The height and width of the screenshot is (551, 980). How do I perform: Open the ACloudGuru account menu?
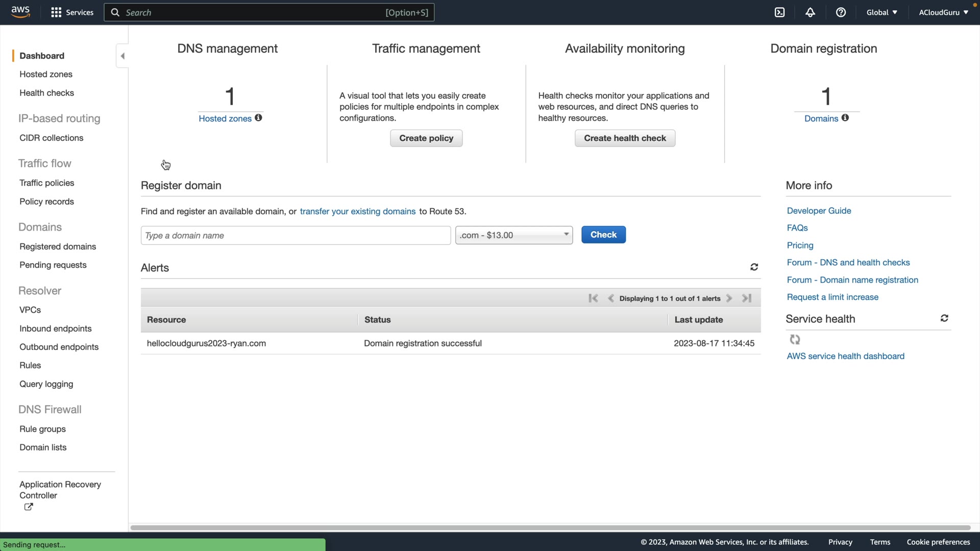coord(943,12)
